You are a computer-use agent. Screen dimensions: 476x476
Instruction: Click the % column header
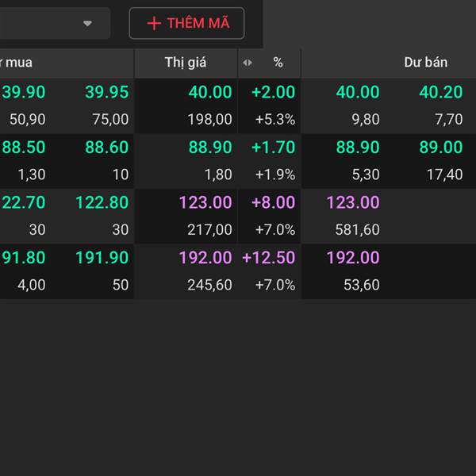pyautogui.click(x=278, y=63)
